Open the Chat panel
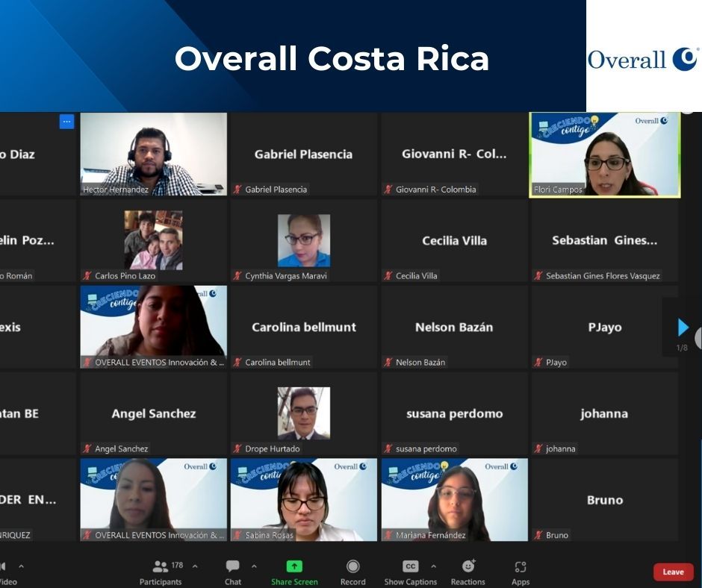The height and width of the screenshot is (588, 702). pyautogui.click(x=233, y=566)
